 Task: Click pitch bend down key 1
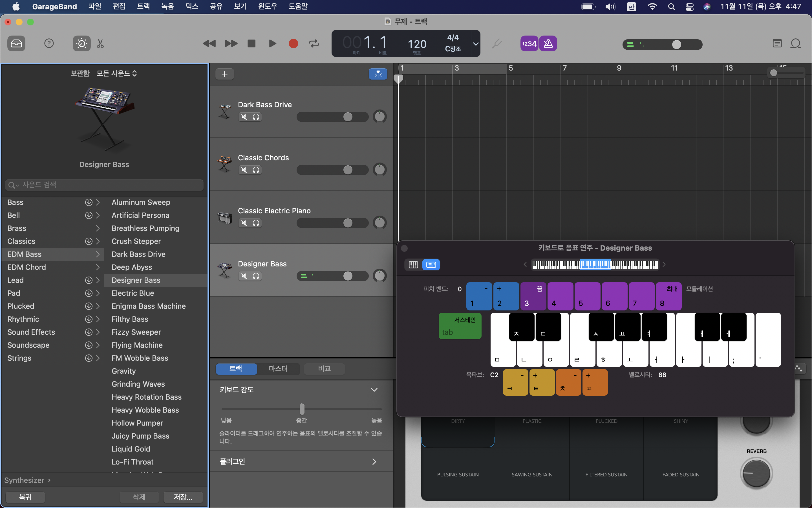click(x=479, y=296)
